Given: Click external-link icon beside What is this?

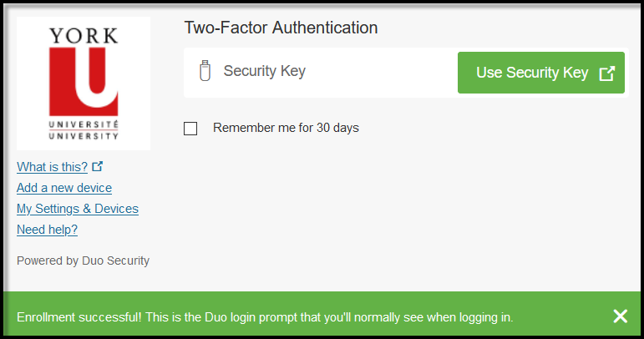Looking at the screenshot, I should (98, 166).
